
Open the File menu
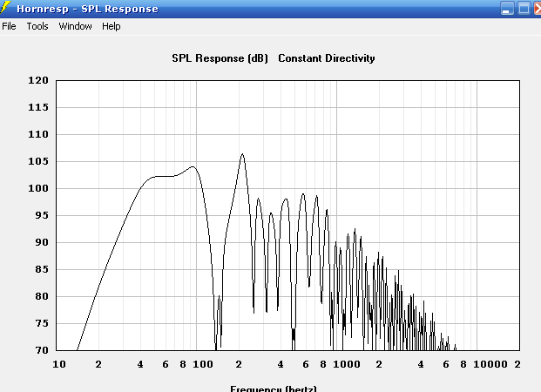9,26
